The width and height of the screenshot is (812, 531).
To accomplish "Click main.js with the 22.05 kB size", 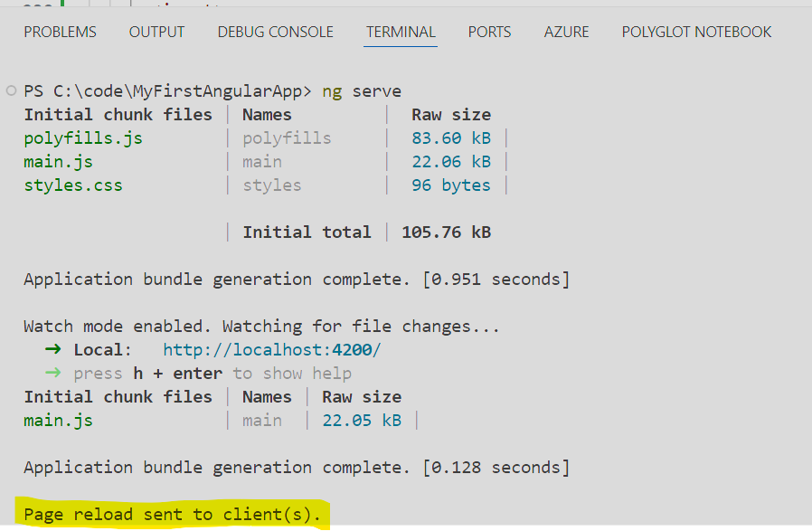I will [58, 421].
